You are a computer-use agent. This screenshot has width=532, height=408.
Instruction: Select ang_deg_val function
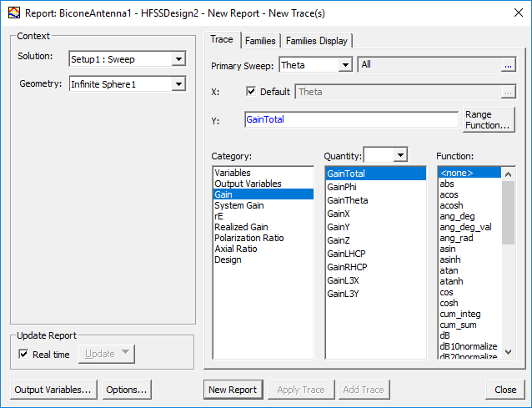tap(469, 227)
